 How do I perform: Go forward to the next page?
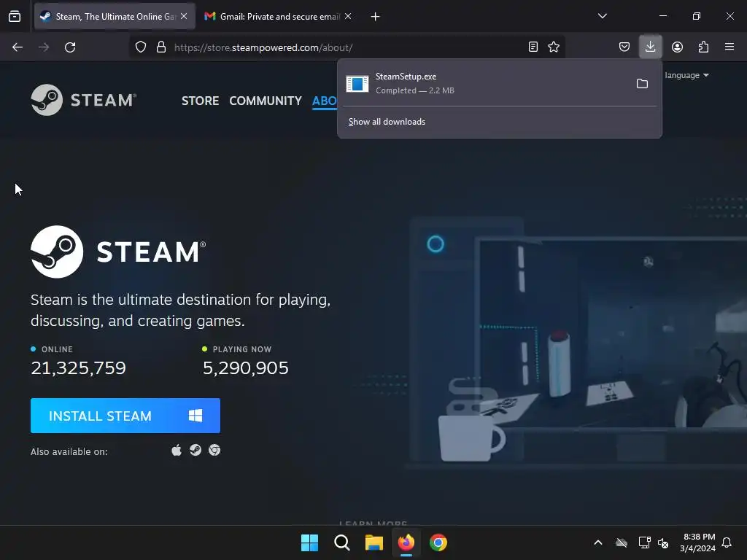click(44, 47)
